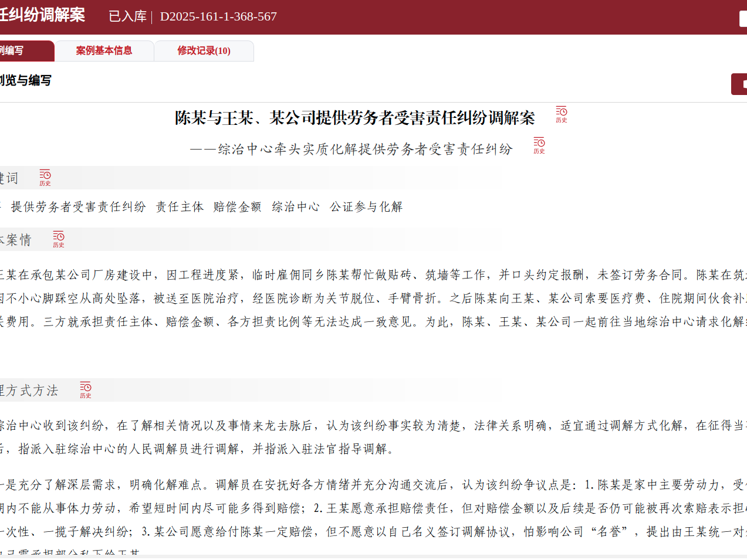Select keyword 公证参与化解
Viewport: 747px width, 560px height.
[366, 206]
